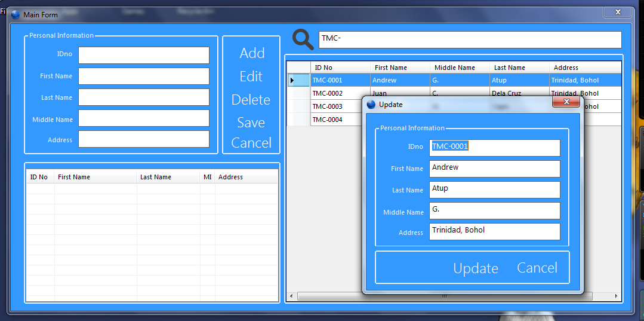Click ID No column header in lower-left list
644x321 pixels.
click(40, 177)
